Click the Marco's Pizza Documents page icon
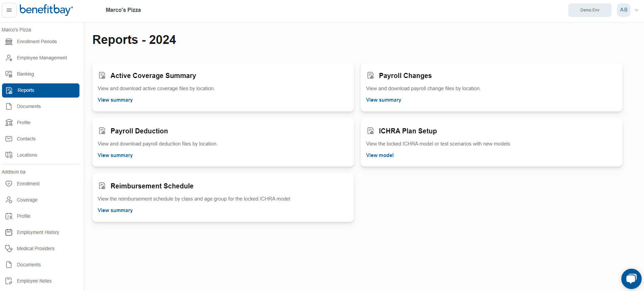Viewport: 644px width, 291px height. 9,106
